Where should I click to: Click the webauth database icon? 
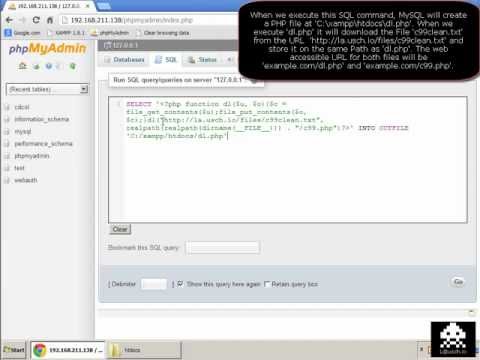7,180
